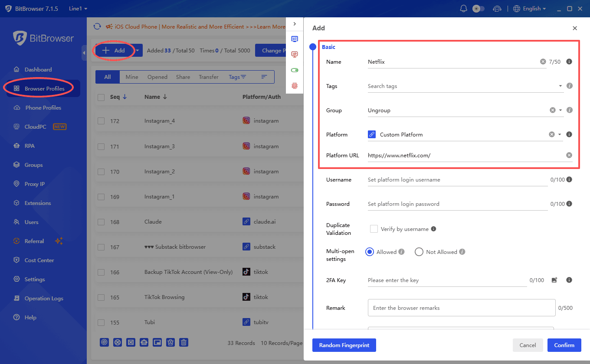Clear the Ungroup selection in Group
The height and width of the screenshot is (364, 590).
(x=553, y=110)
